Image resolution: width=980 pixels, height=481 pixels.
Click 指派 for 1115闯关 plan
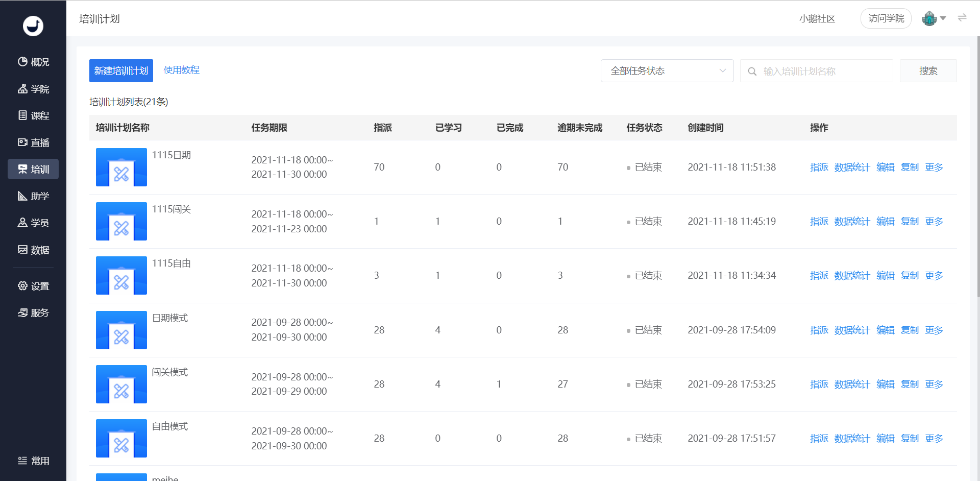(x=819, y=221)
